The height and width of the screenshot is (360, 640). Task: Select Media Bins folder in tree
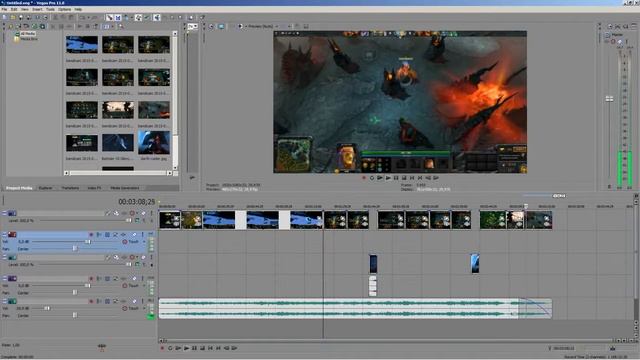29,39
